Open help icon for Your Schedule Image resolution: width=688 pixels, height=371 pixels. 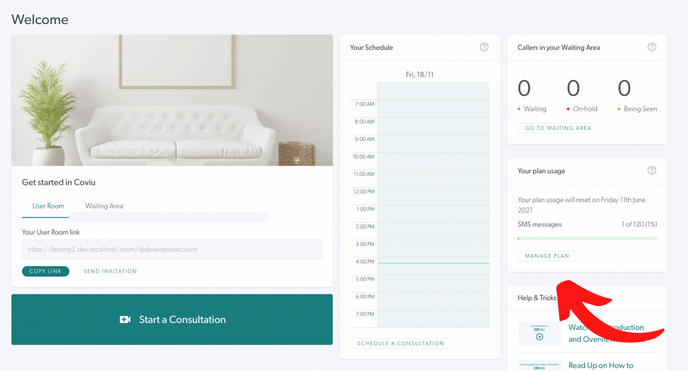484,47
